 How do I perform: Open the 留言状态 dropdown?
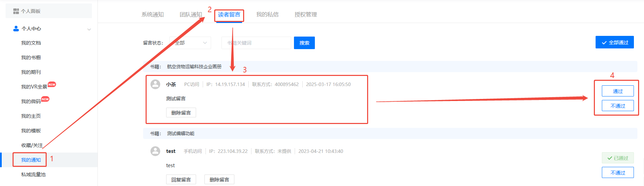190,43
